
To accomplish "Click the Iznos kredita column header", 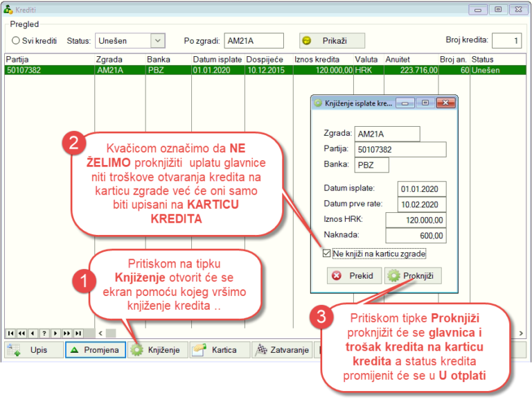I will point(323,60).
